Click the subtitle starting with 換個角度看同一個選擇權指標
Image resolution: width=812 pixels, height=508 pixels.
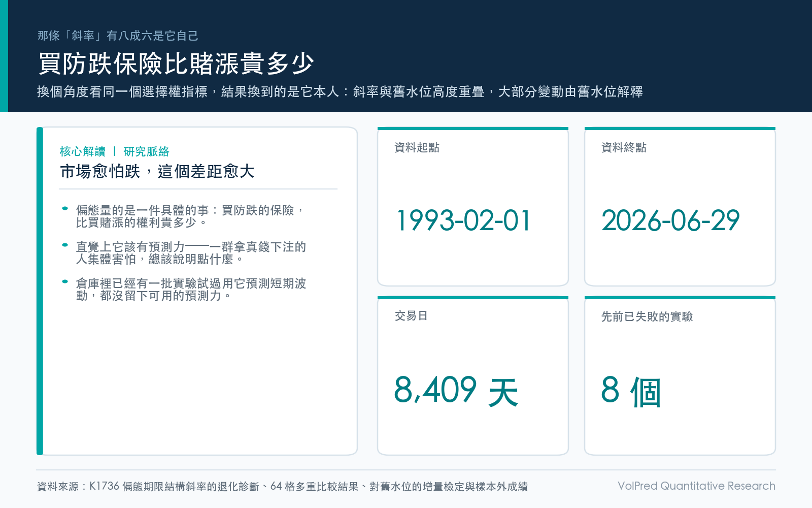[x=340, y=91]
